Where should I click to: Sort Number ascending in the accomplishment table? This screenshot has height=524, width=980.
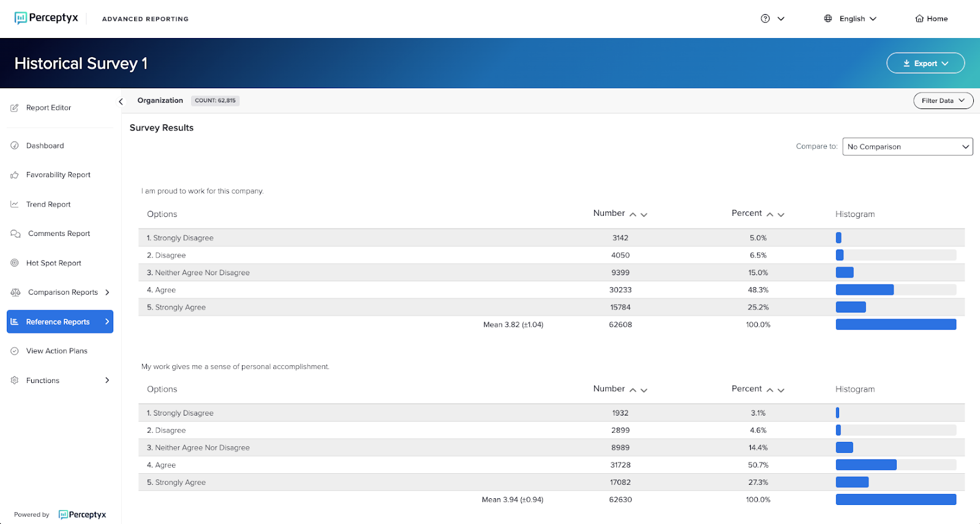point(633,390)
